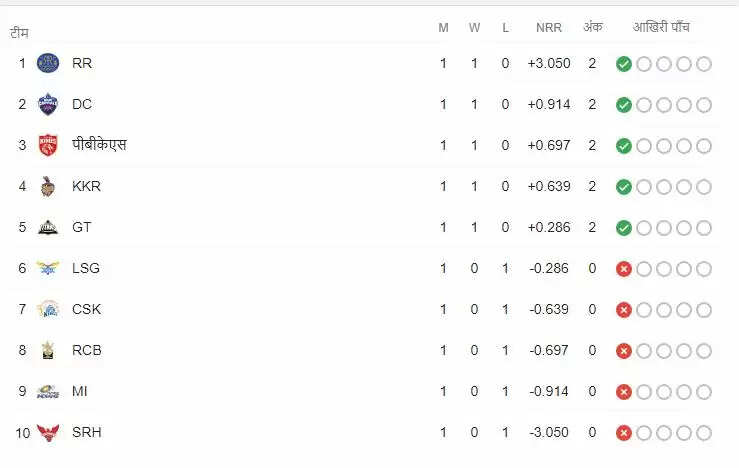Click the टीम column header

tap(19, 32)
